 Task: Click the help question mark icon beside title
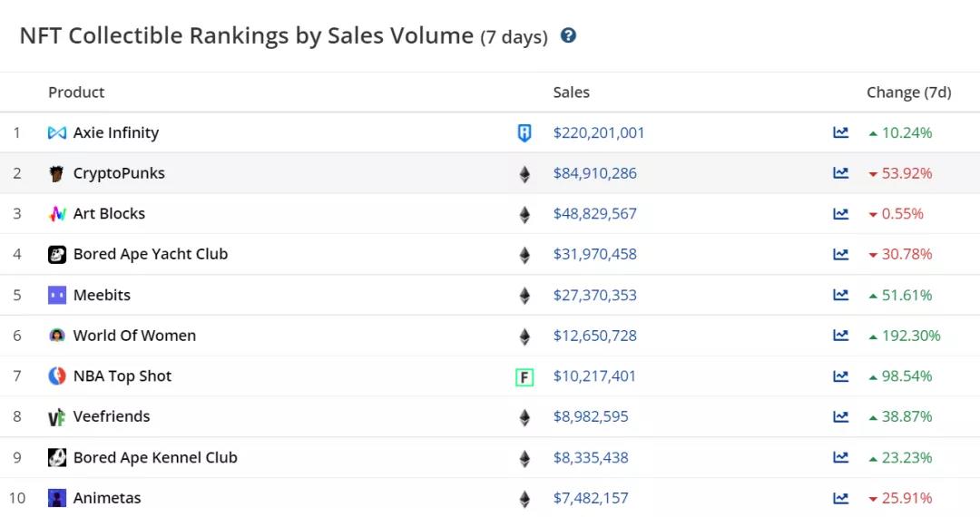(x=568, y=35)
